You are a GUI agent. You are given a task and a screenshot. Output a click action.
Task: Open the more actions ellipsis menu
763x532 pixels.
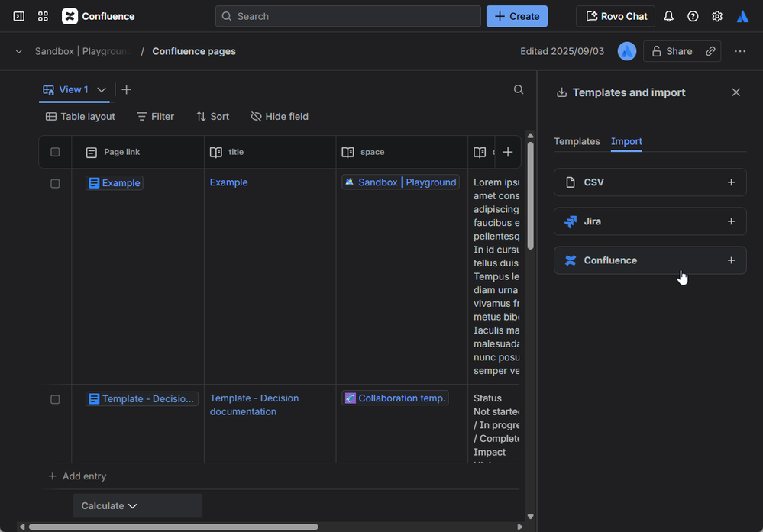(x=739, y=51)
